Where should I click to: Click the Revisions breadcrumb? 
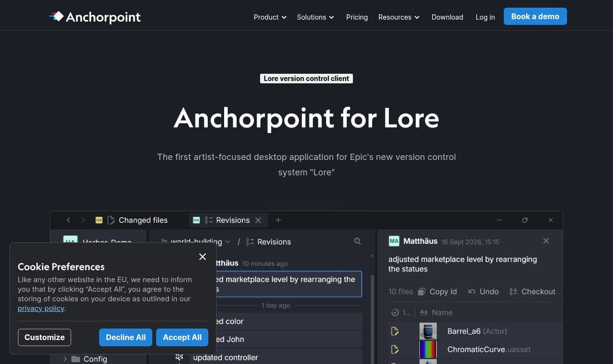[268, 242]
